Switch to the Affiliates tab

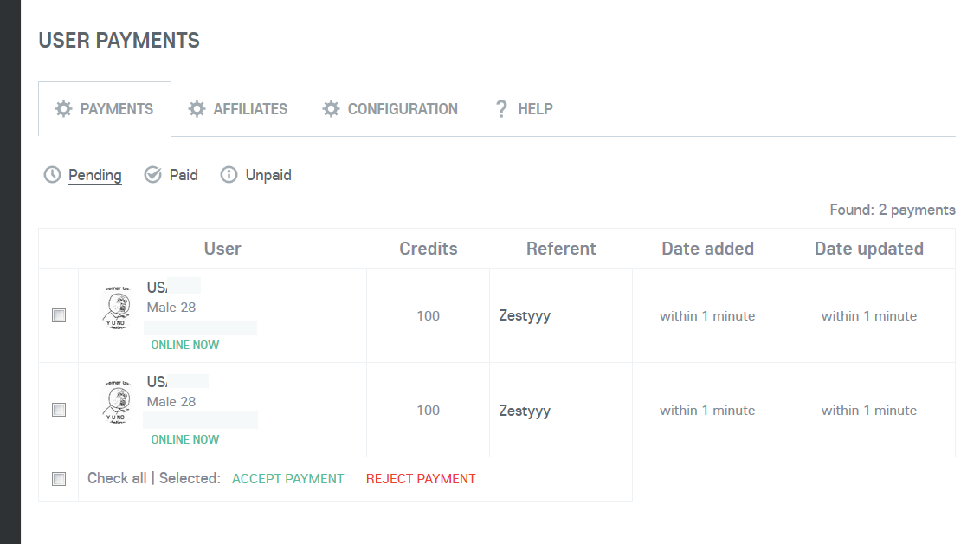click(x=249, y=109)
